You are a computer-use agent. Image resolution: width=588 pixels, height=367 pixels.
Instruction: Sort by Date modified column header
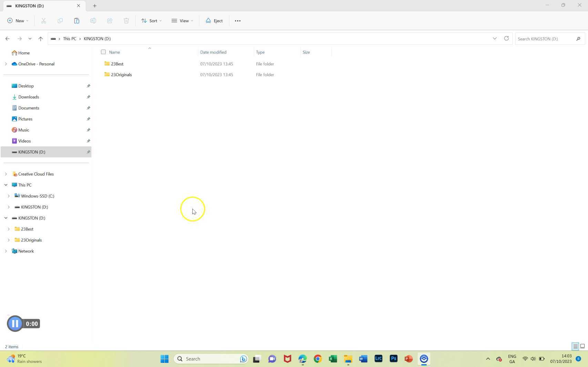point(213,52)
